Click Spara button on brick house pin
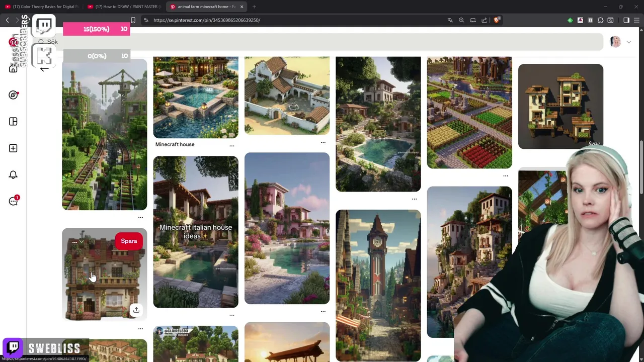This screenshot has height=362, width=644. pos(129,241)
